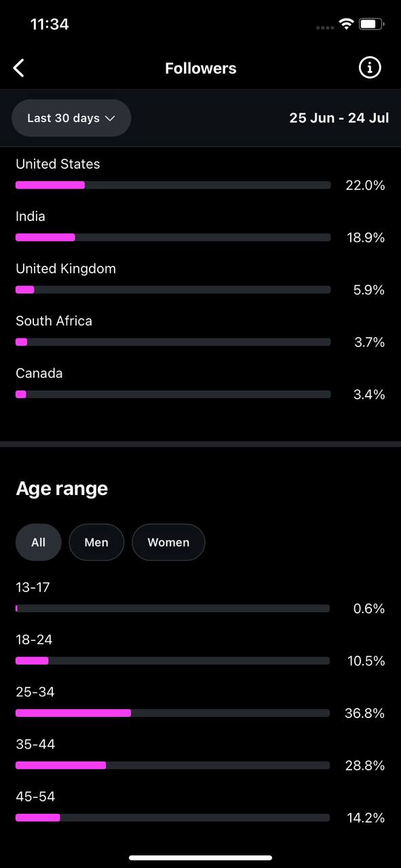The width and height of the screenshot is (401, 868).
Task: Tap the United States percentage bar
Action: pos(173,185)
